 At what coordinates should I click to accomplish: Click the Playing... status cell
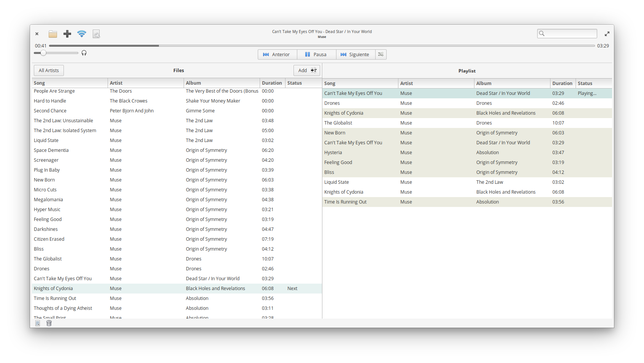click(587, 93)
